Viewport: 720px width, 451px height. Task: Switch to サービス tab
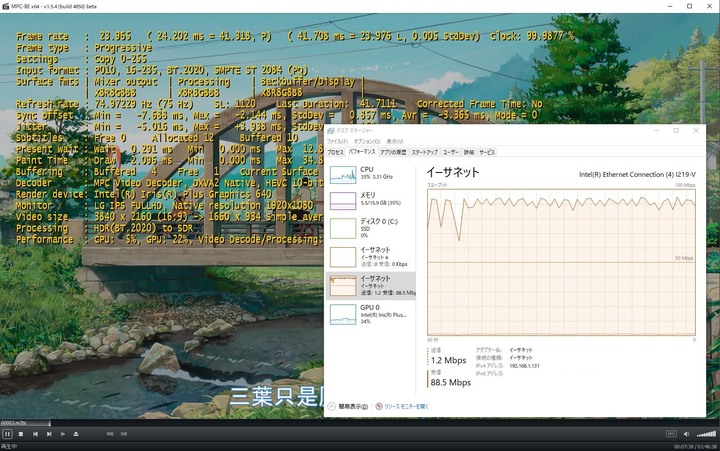tap(487, 152)
